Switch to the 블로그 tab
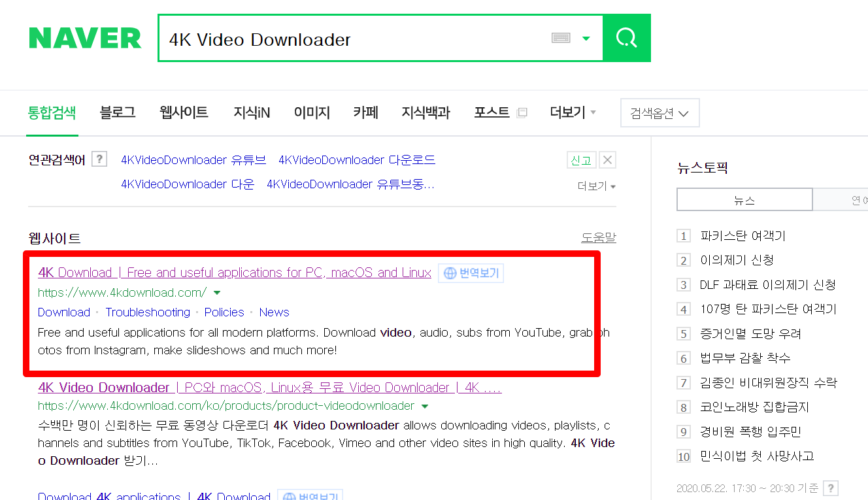The height and width of the screenshot is (500, 868). click(x=118, y=112)
